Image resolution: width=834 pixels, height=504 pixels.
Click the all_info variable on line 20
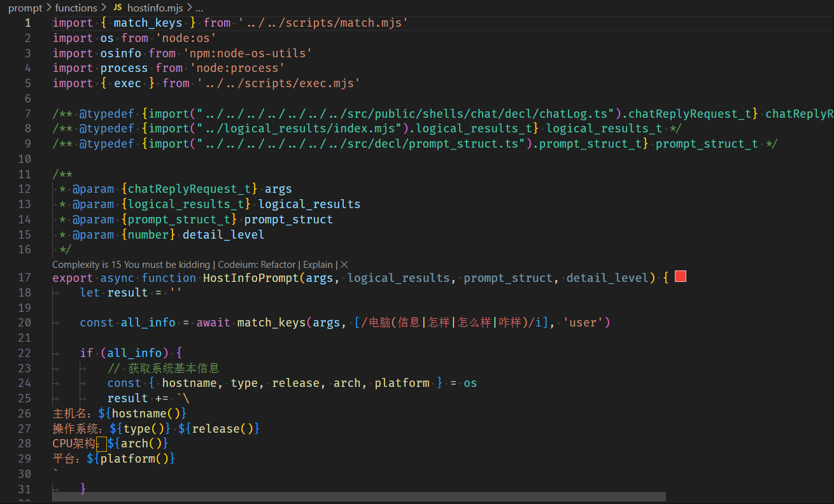click(148, 323)
